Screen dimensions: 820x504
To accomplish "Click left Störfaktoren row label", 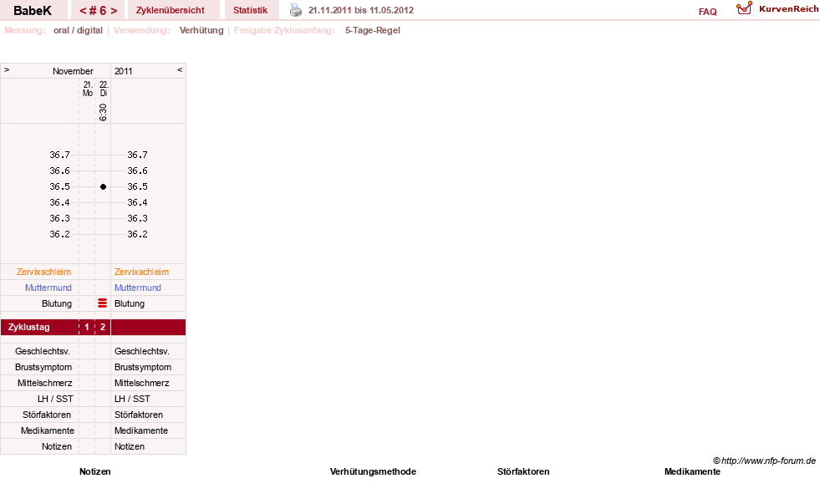I will 47,415.
